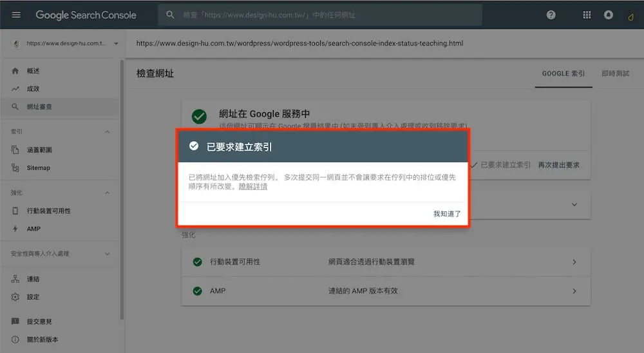Open the notifications bell
The width and height of the screenshot is (644, 353).
pyautogui.click(x=609, y=15)
